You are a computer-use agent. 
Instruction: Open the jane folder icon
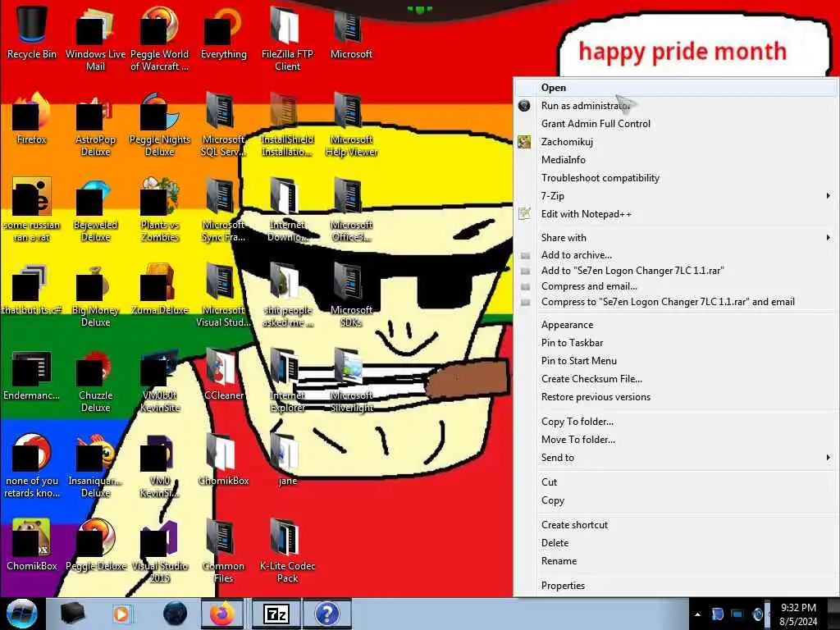coord(287,459)
